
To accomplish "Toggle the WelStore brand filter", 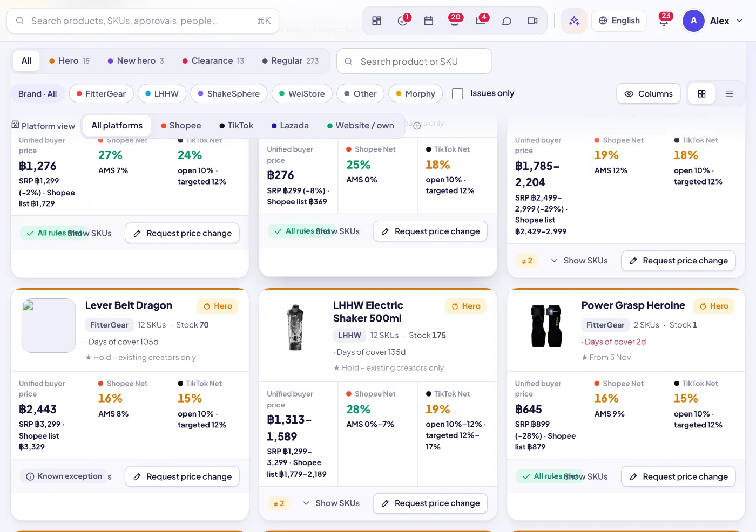I will pos(302,94).
